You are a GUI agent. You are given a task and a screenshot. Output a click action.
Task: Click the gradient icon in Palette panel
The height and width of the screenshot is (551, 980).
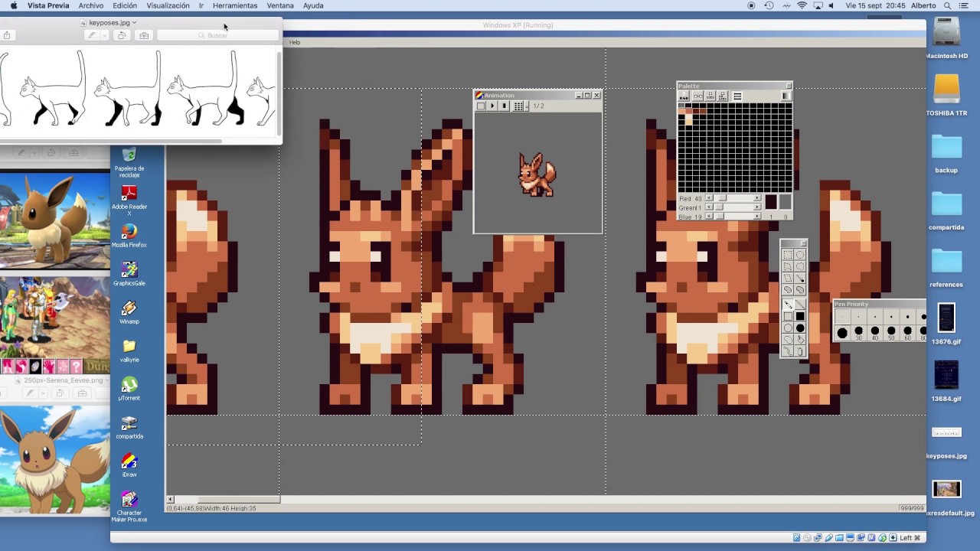click(786, 96)
